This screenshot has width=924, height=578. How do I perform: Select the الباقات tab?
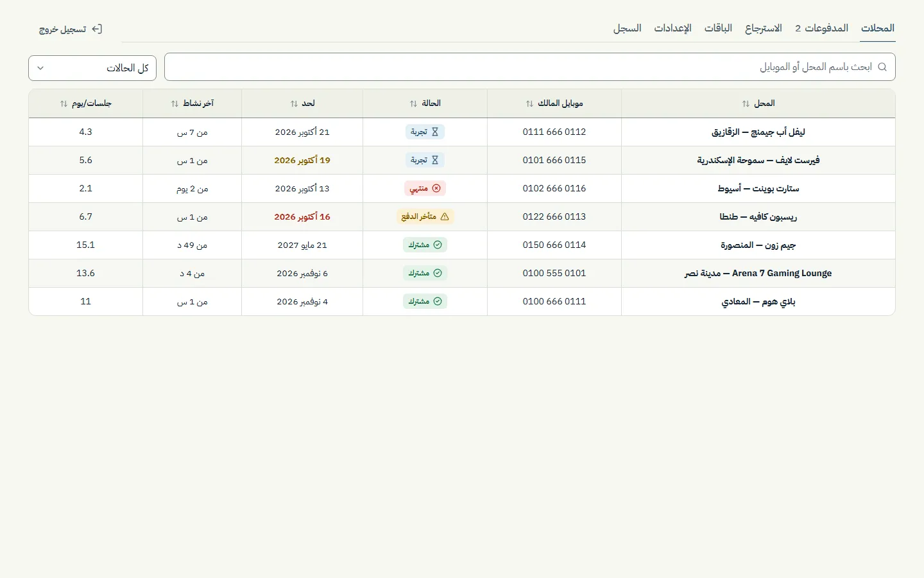click(x=719, y=28)
